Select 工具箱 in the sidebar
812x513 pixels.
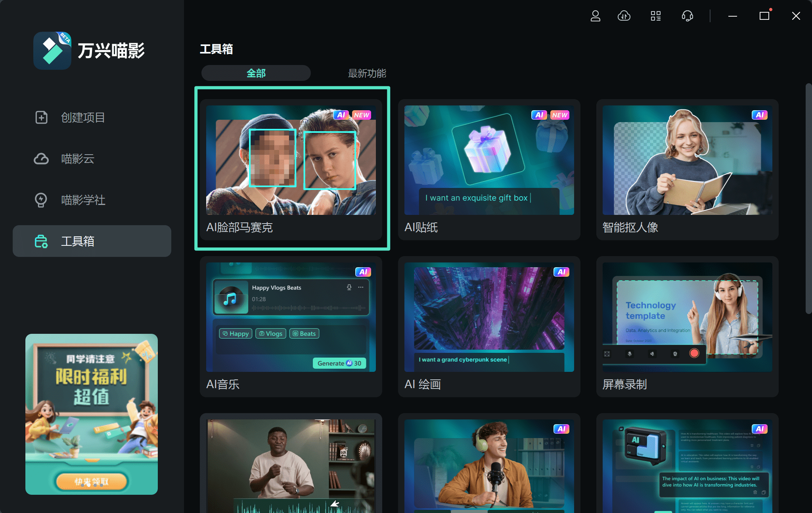[x=92, y=241]
